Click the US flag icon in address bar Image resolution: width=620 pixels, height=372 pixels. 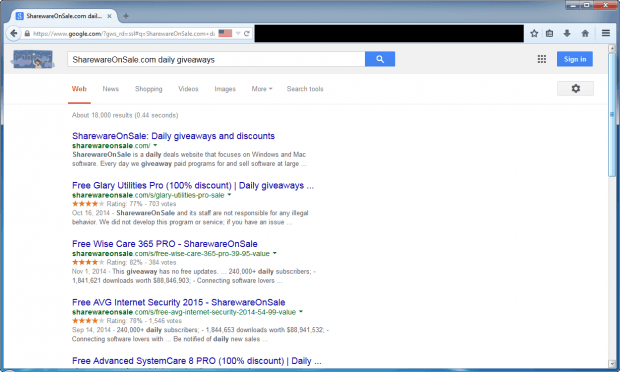[225, 34]
